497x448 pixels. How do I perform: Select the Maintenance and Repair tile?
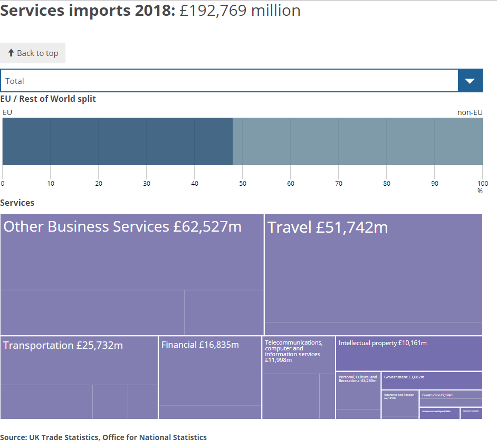coord(439,413)
